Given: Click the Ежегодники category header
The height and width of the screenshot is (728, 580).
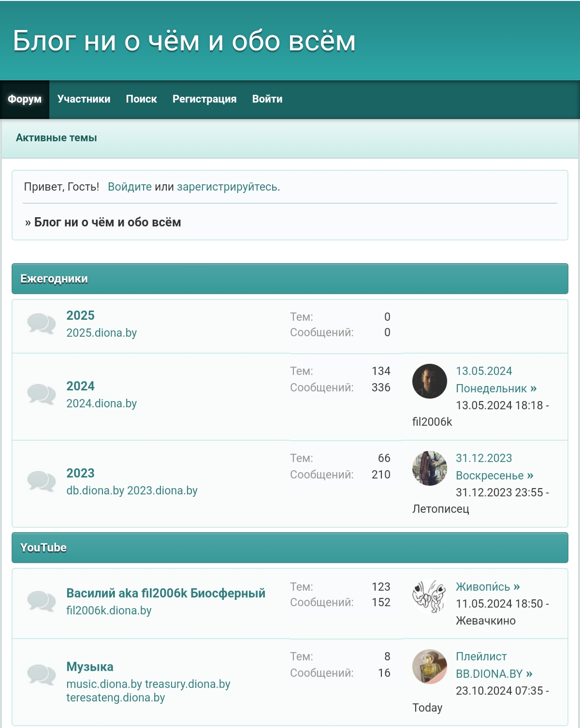Looking at the screenshot, I should tap(290, 279).
